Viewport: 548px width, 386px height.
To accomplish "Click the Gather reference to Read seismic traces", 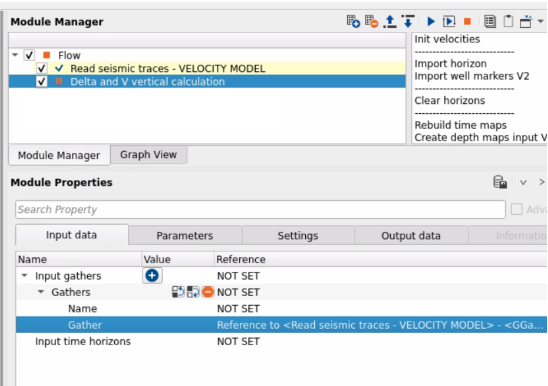I will pyautogui.click(x=380, y=325).
